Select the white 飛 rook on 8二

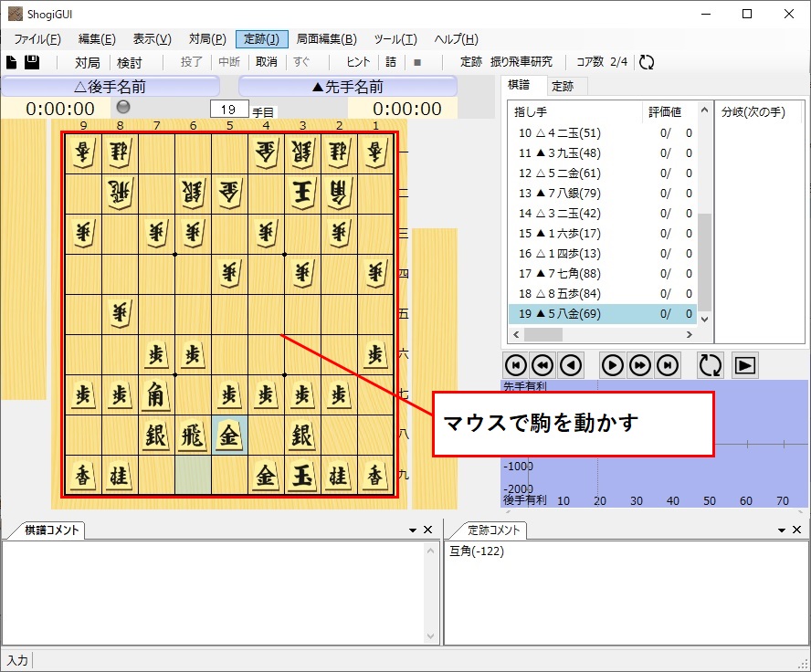[x=120, y=194]
